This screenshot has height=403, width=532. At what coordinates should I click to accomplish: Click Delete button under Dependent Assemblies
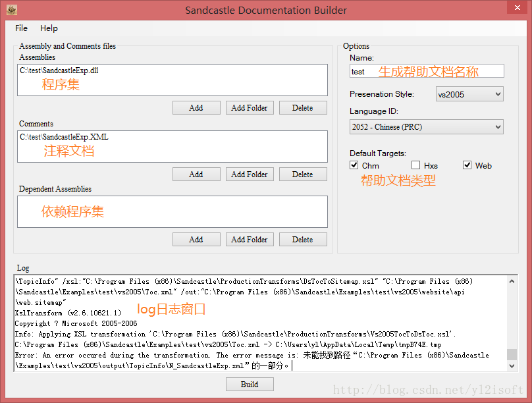click(x=303, y=240)
